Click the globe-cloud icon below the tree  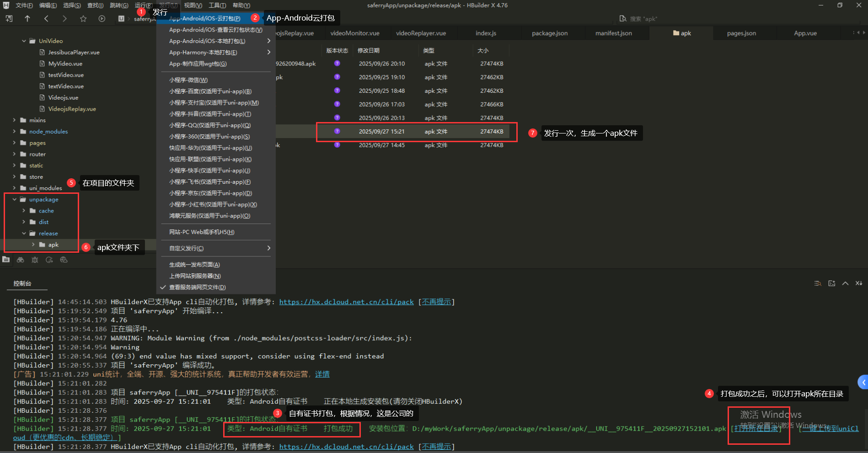64,260
